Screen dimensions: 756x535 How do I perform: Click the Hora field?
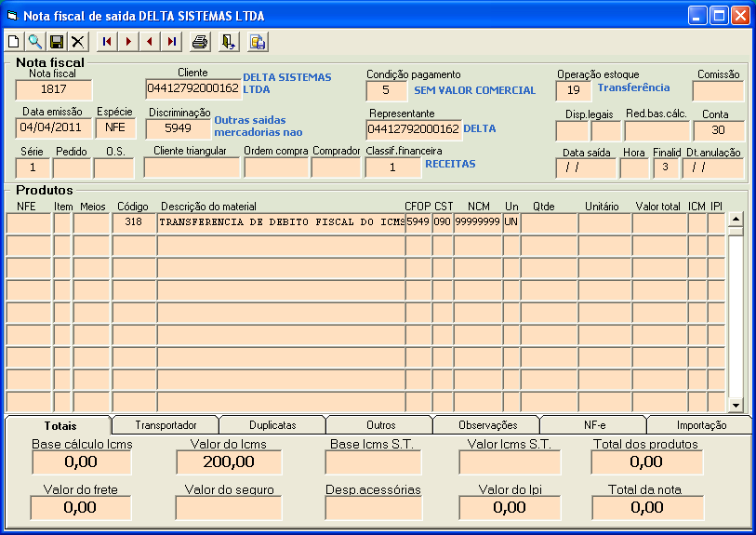tap(634, 168)
